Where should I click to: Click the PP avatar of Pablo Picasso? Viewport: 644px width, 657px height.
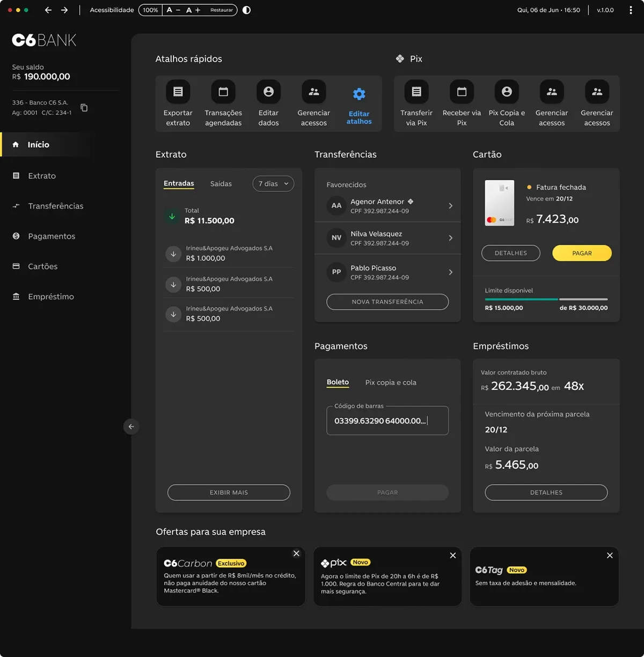pos(336,272)
